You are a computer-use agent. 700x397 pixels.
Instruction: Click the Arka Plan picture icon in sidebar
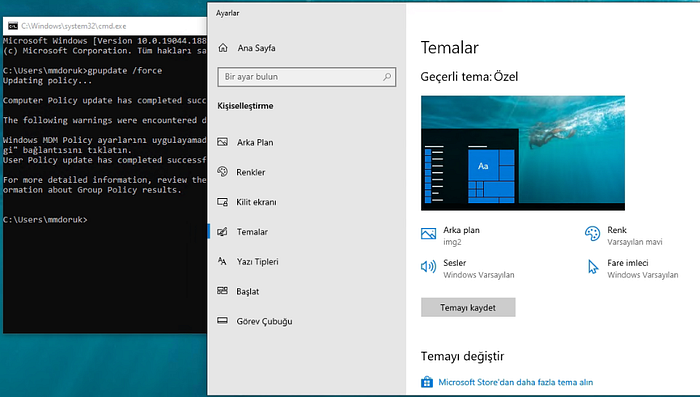222,142
